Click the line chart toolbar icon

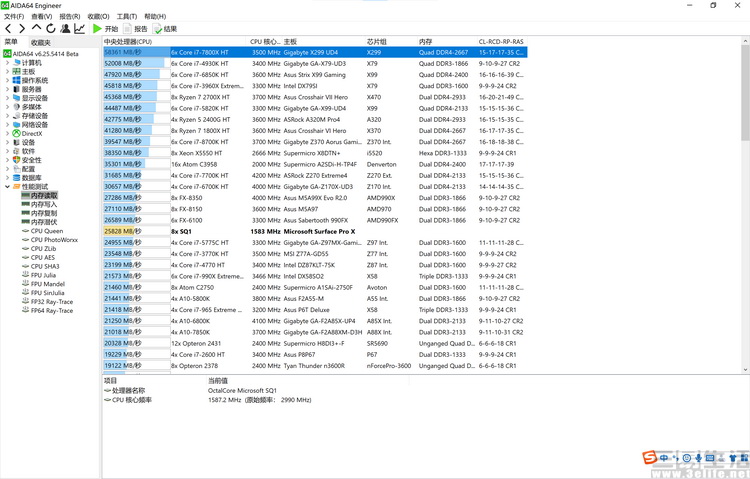[x=79, y=29]
